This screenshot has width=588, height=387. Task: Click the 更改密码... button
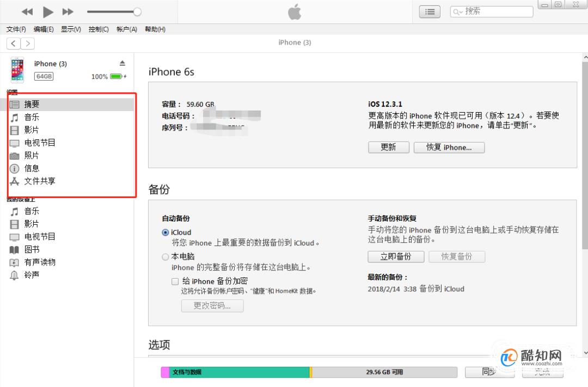pyautogui.click(x=212, y=305)
